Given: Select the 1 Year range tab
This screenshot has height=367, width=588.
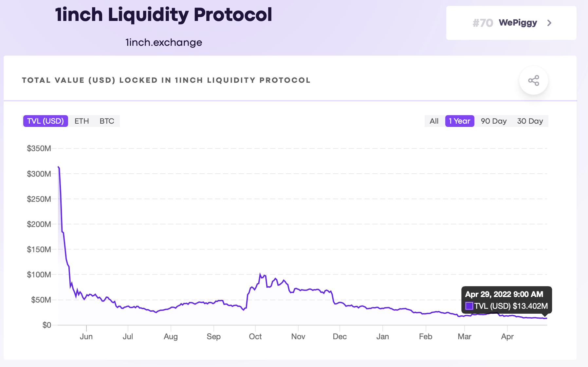Looking at the screenshot, I should [459, 121].
